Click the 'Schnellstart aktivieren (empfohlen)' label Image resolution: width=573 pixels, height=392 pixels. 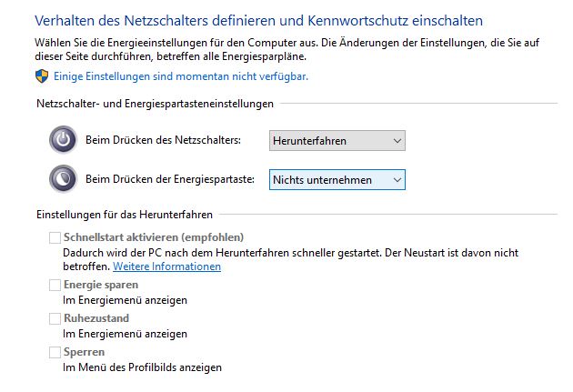click(x=154, y=237)
